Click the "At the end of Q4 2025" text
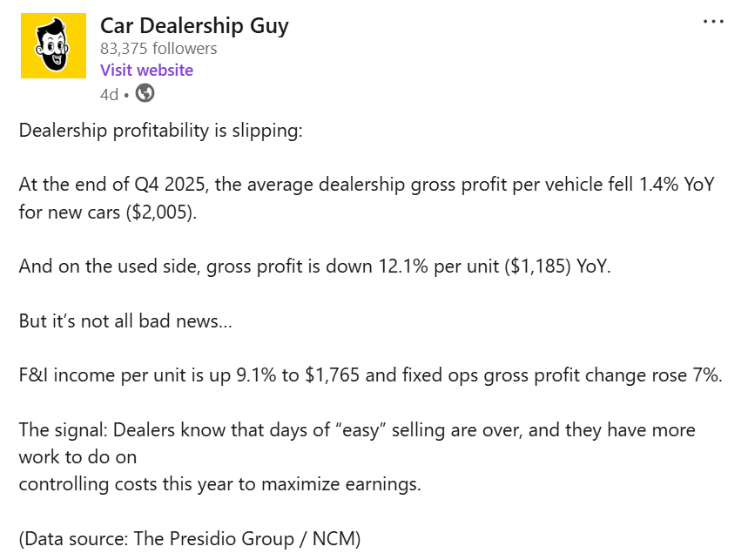The width and height of the screenshot is (748, 560). tap(113, 185)
